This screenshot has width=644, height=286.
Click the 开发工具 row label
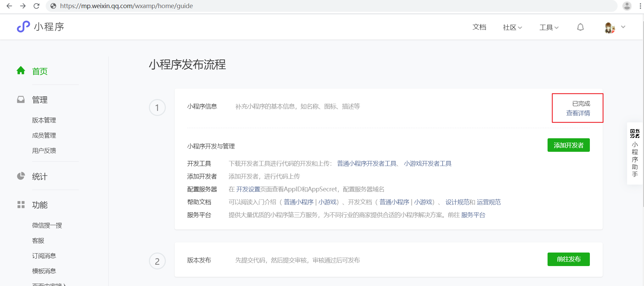(199, 164)
